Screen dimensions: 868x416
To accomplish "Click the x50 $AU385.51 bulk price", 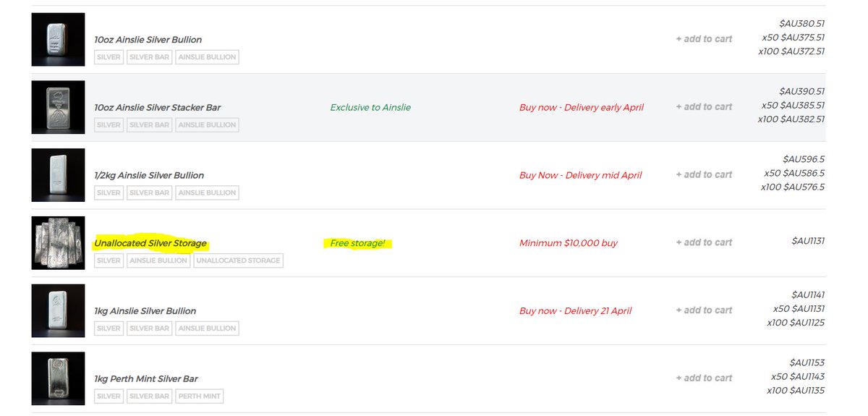I will 793,106.
